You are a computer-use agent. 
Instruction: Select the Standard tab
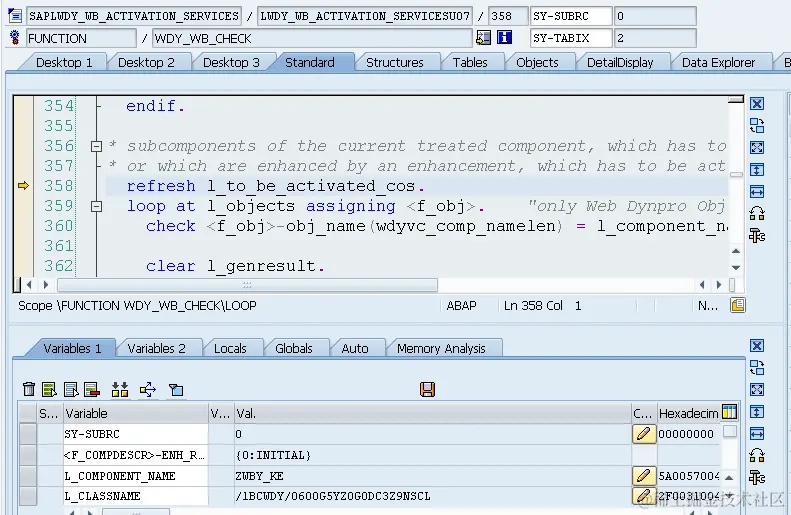click(310, 63)
